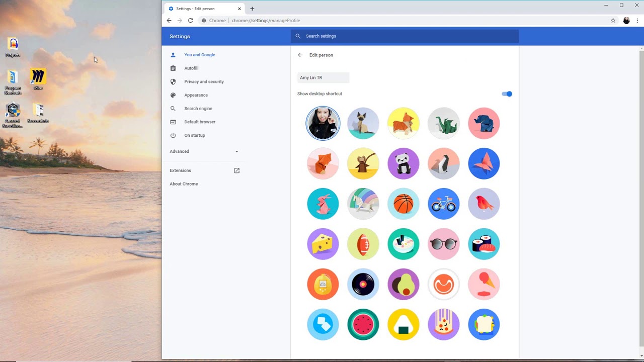Screen dimensions: 644x362
Task: Click the Search settings box
Action: click(x=405, y=36)
